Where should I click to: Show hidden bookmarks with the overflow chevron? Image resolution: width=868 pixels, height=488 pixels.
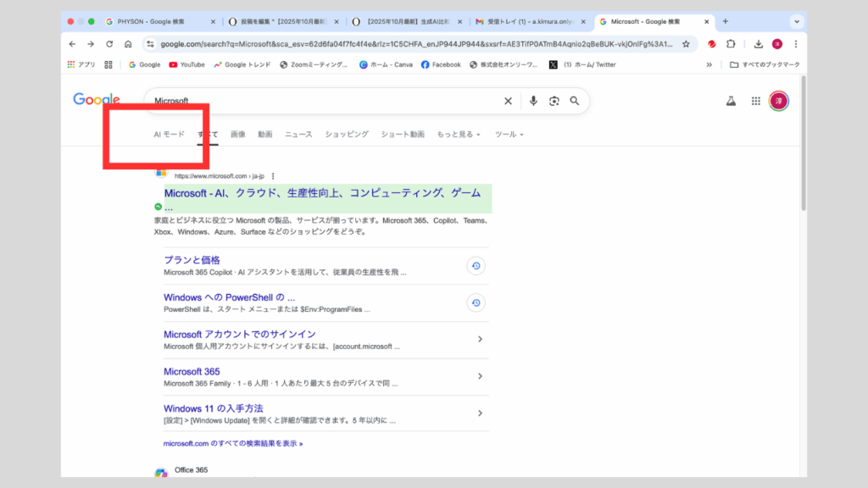(x=709, y=64)
